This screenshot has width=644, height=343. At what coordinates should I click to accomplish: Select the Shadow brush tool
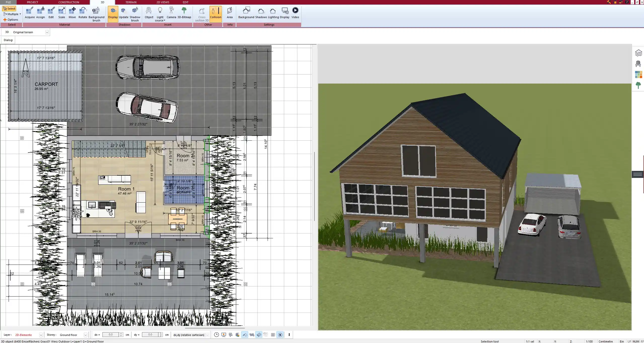(x=135, y=14)
